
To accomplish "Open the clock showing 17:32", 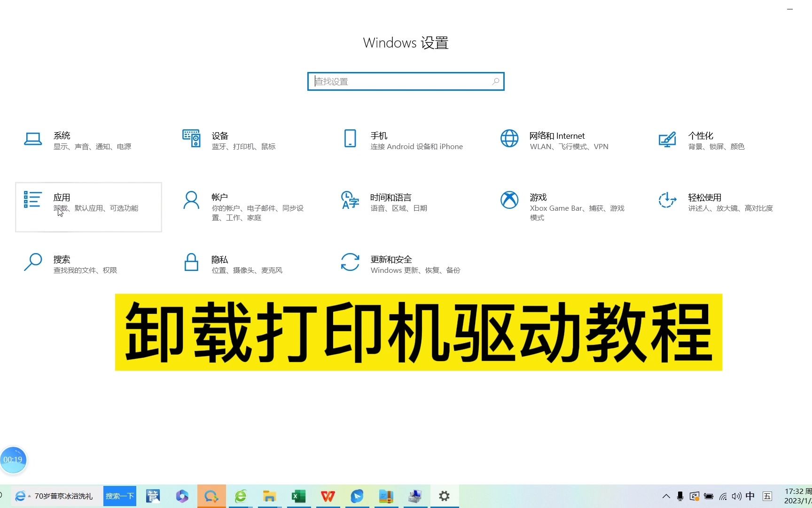I will point(797,496).
